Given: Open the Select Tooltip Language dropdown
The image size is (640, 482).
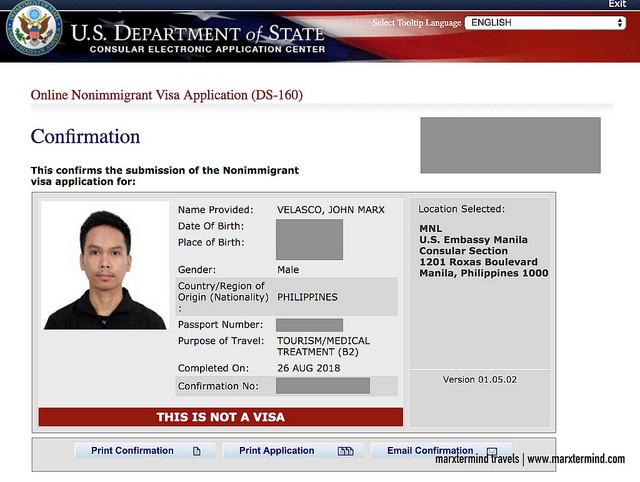Looking at the screenshot, I should [x=545, y=22].
